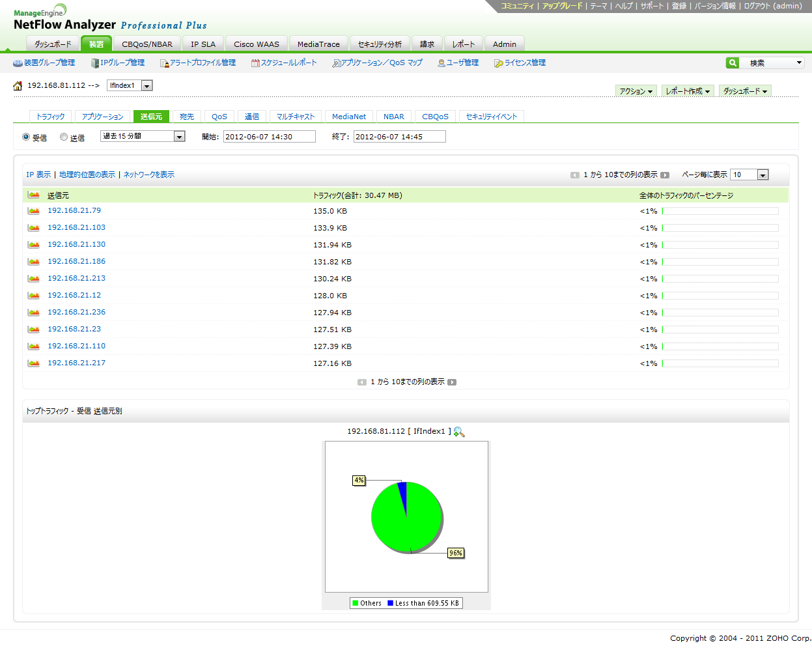Expand the アクション dropdown menu
The image size is (812, 646).
[636, 91]
